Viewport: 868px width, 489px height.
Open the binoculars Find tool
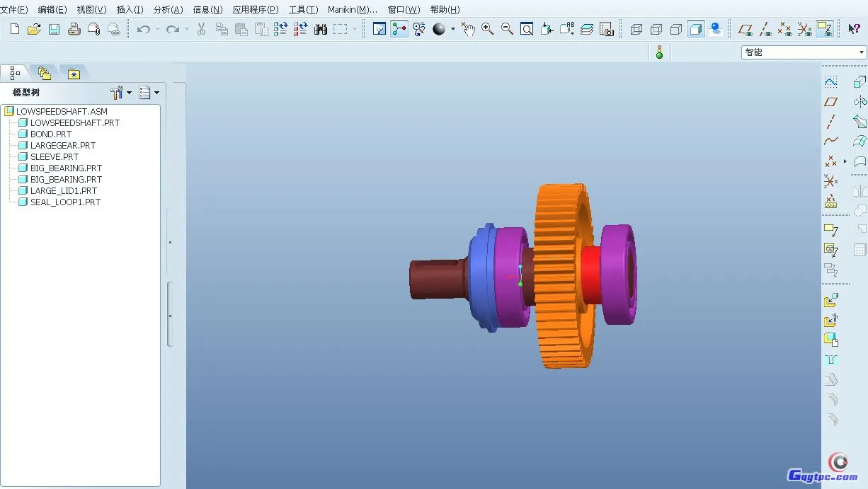pyautogui.click(x=320, y=29)
